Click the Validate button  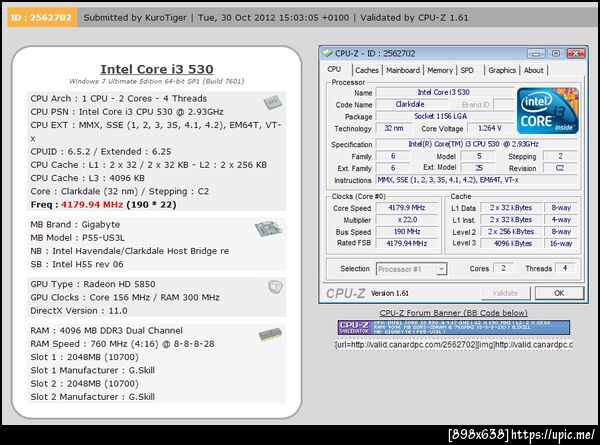[505, 293]
